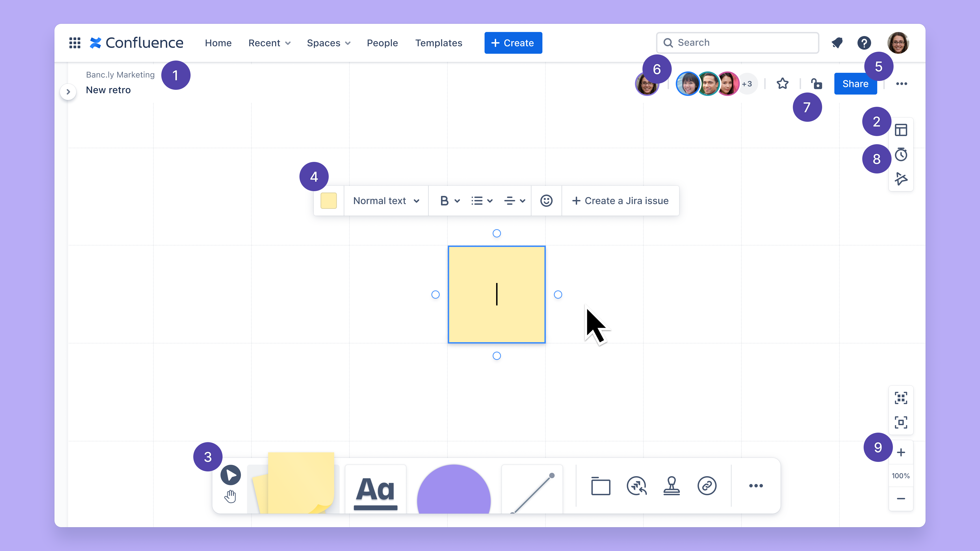Click the emoji insertion icon
Screen dimensions: 980x551
coord(546,200)
